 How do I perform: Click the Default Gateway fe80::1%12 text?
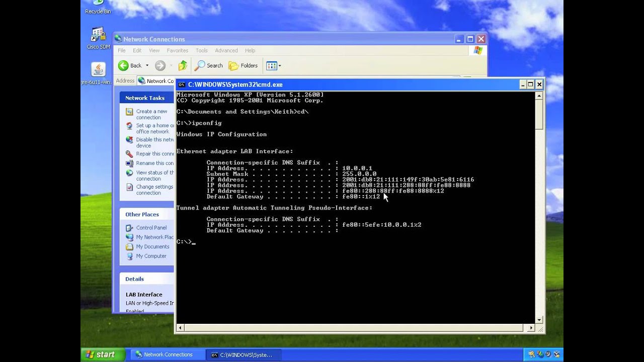361,197
